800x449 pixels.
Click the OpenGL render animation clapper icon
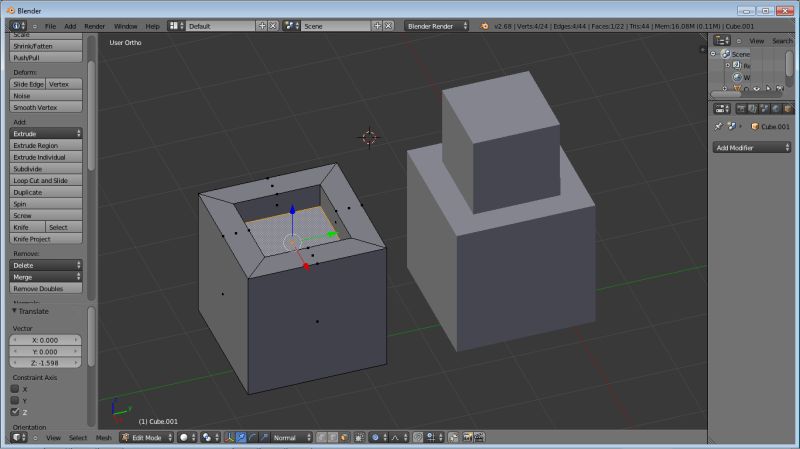(x=479, y=438)
